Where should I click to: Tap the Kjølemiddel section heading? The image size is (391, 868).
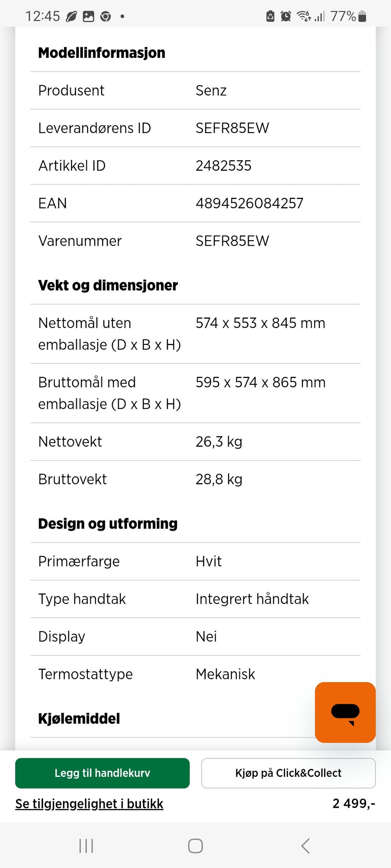tap(79, 718)
